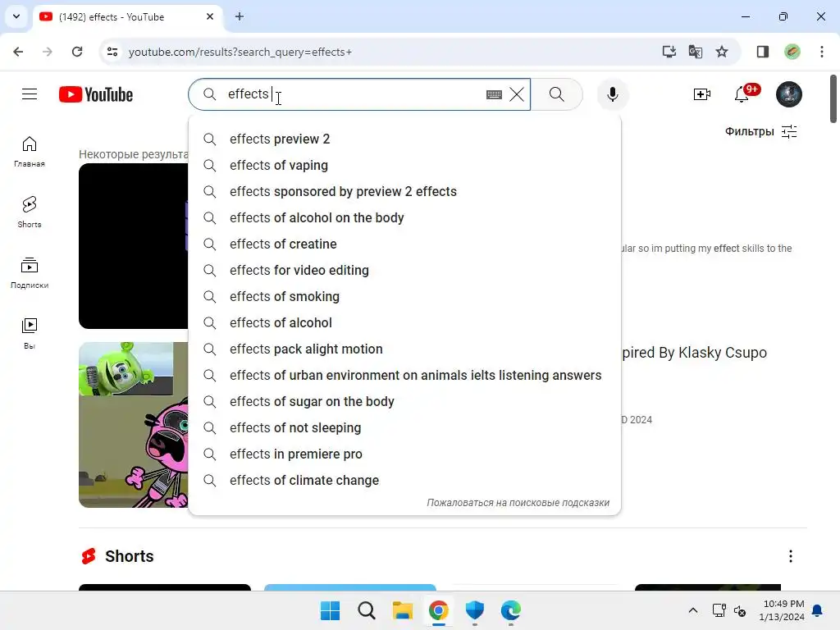Choose effects of alcohol on the body
The image size is (840, 630).
(x=404, y=217)
